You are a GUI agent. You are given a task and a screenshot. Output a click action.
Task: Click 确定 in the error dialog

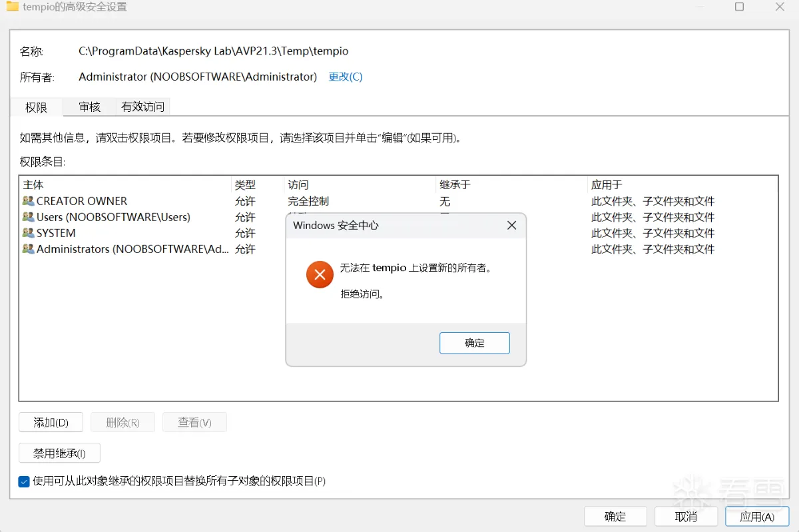pos(475,343)
